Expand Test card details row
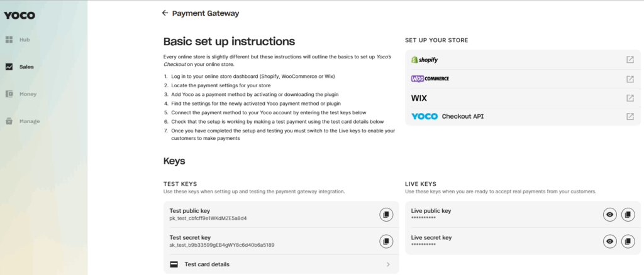Screen dimensions: 644x275 387,264
